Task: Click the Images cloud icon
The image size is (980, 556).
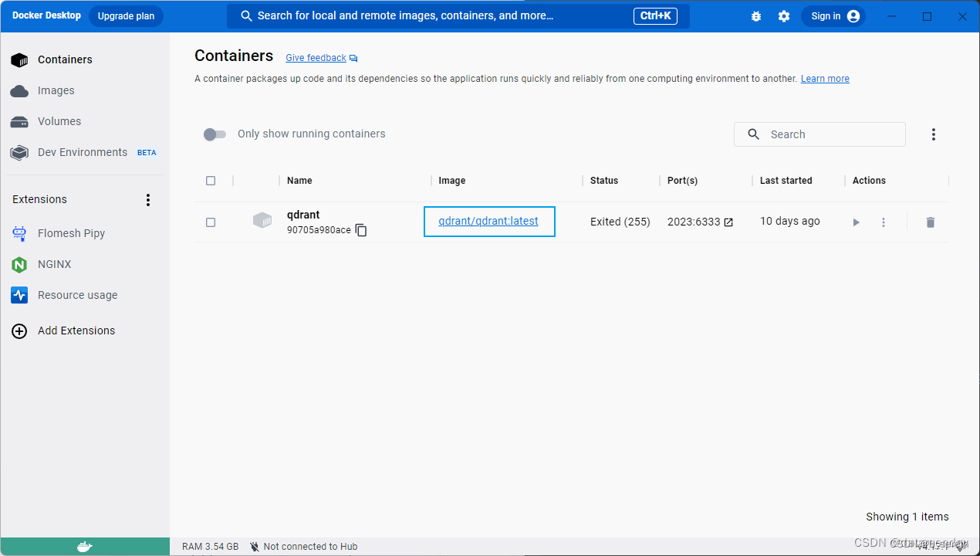Action: pos(19,91)
